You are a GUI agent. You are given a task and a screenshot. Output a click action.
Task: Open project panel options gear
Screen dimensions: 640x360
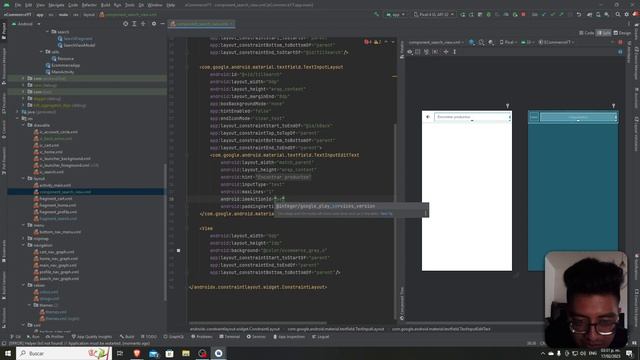pyautogui.click(x=154, y=24)
